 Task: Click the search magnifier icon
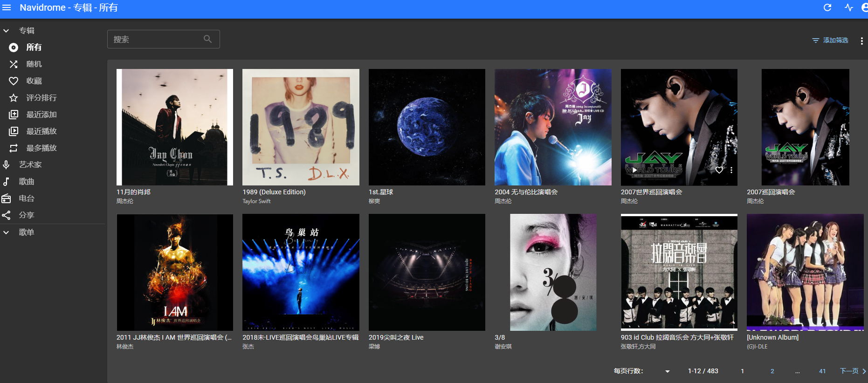208,39
